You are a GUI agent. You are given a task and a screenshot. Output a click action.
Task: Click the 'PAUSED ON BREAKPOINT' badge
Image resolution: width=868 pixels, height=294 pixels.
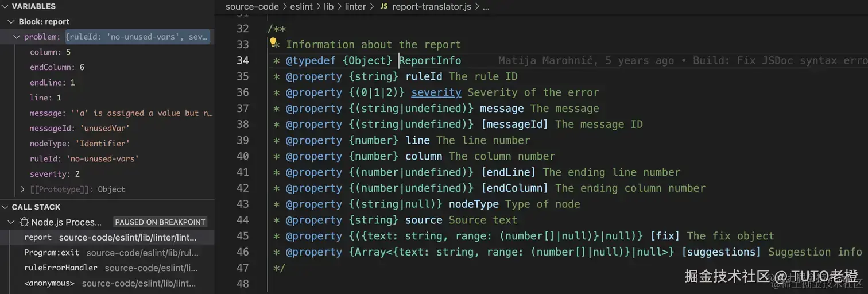(x=160, y=222)
